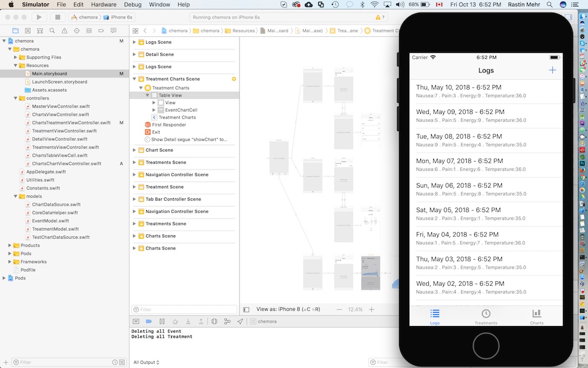Open the Sat, May 05, 2018 log entry
The height and width of the screenshot is (368, 588).
486,214
